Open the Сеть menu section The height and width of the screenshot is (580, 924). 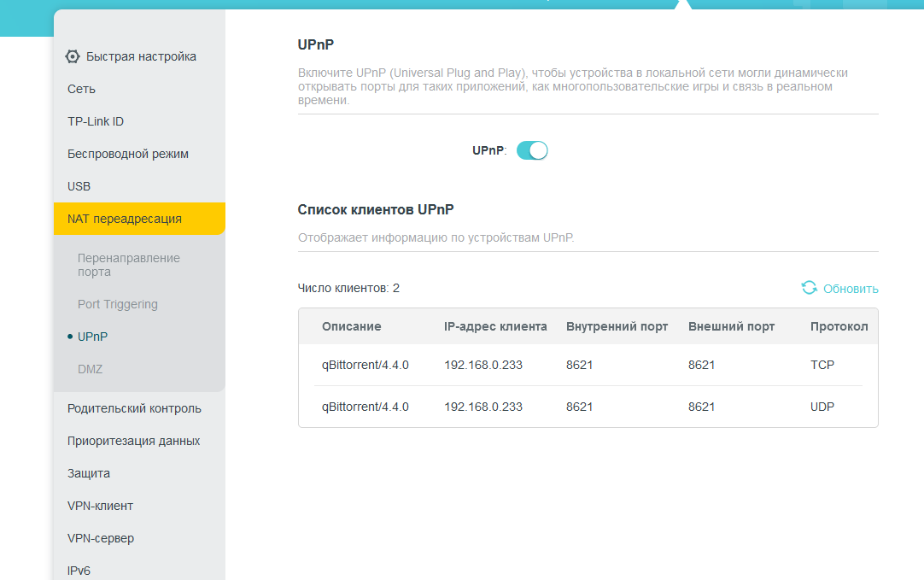(82, 89)
